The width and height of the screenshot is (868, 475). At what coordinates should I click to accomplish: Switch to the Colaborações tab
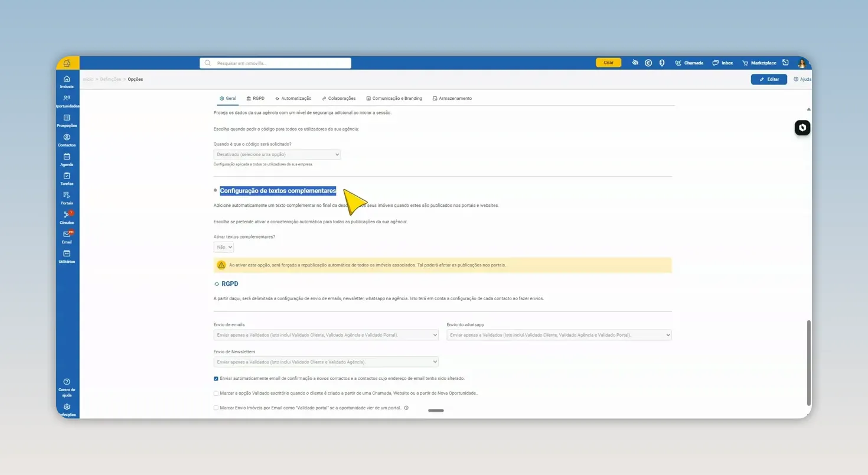339,99
